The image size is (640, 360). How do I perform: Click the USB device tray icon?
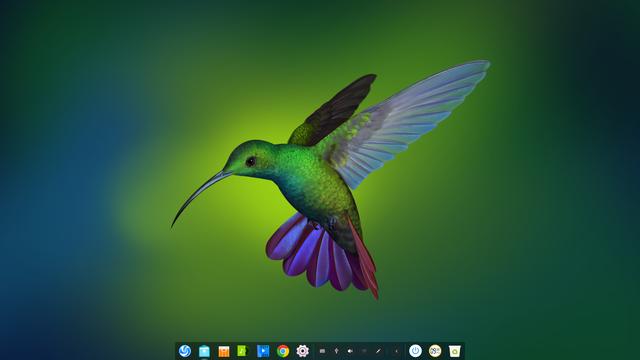(336, 351)
